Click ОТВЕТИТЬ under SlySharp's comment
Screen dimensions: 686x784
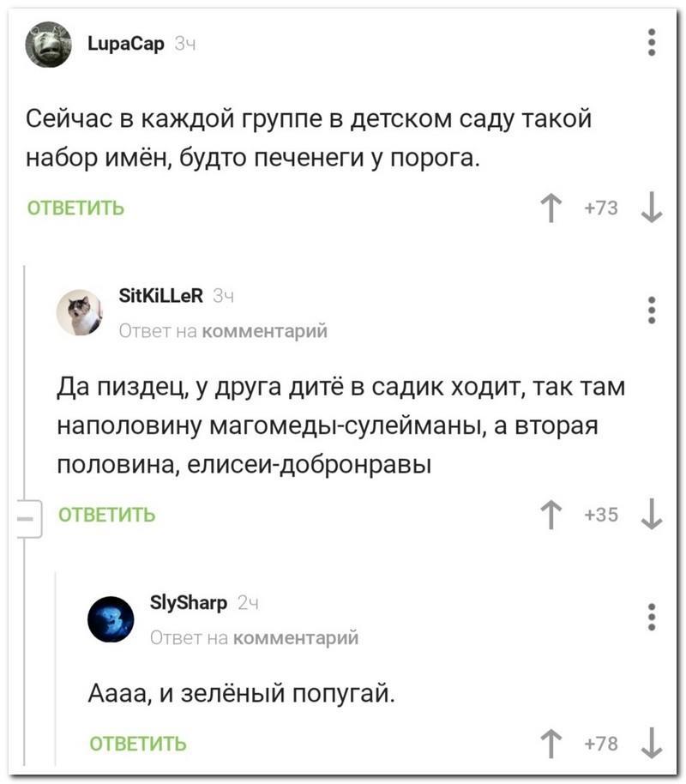coord(138,744)
